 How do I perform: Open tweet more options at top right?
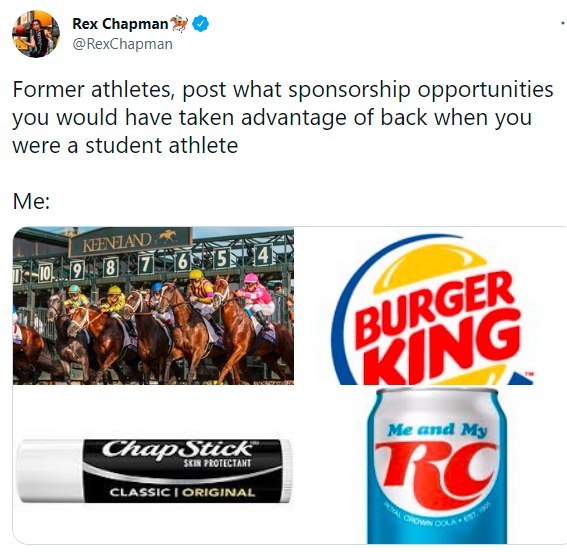563,24
